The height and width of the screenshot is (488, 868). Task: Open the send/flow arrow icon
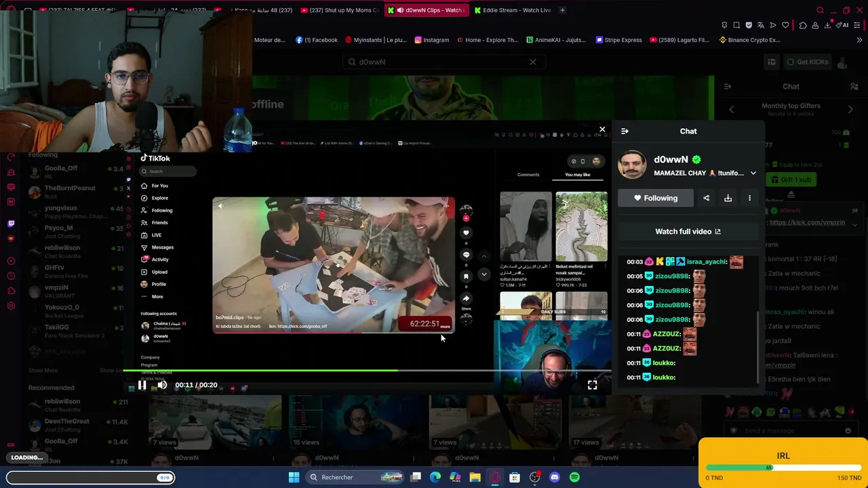(x=773, y=25)
